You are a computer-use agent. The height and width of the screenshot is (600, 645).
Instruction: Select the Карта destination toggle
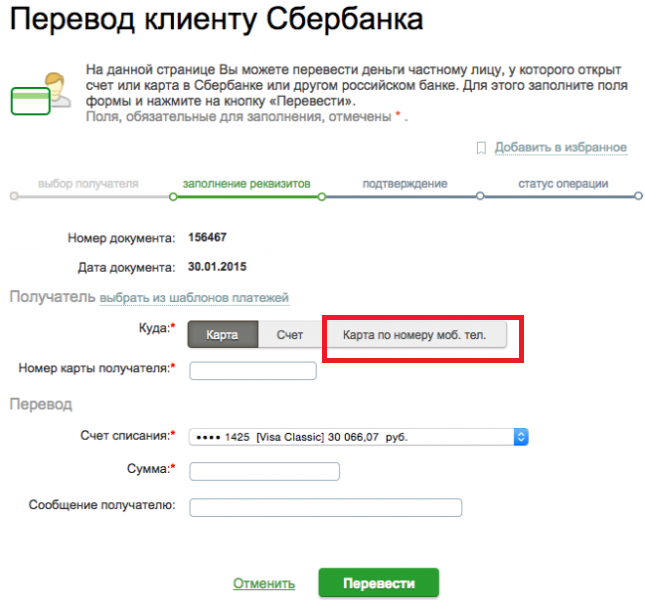point(223,334)
